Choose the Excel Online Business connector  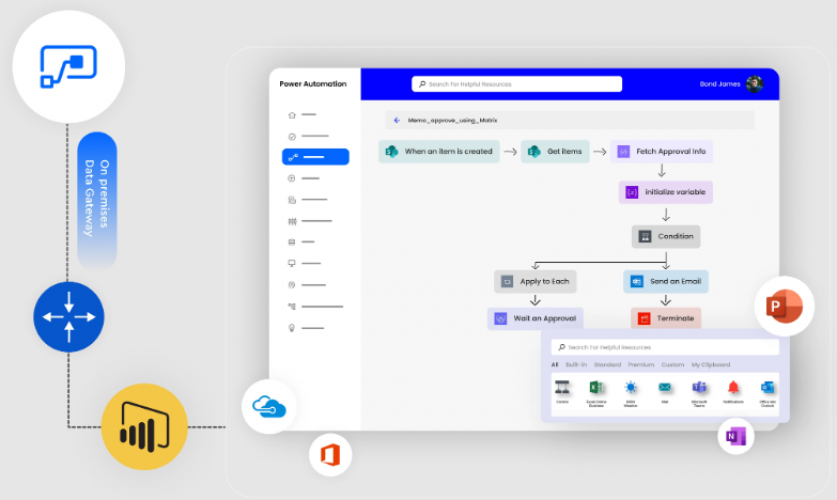coord(596,393)
